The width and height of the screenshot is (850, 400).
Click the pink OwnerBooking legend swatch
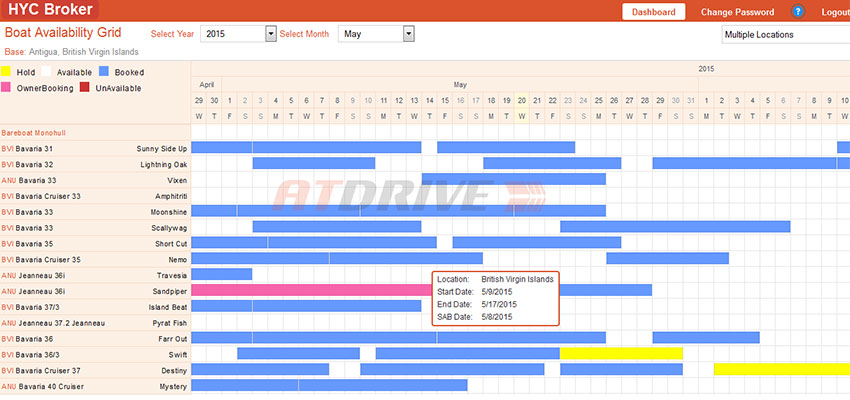[5, 87]
